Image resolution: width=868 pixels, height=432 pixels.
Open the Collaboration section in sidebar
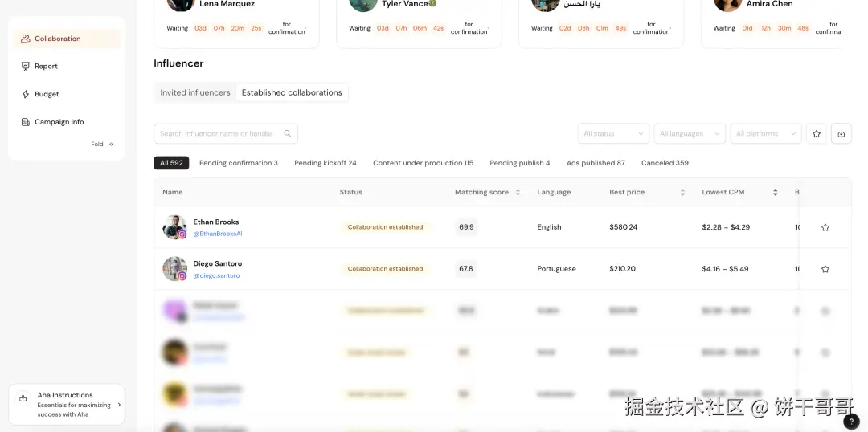pyautogui.click(x=57, y=39)
